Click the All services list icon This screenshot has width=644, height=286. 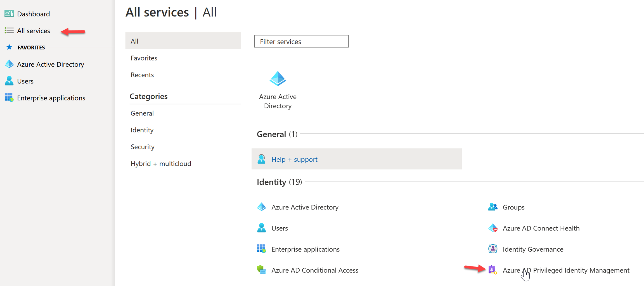(9, 30)
